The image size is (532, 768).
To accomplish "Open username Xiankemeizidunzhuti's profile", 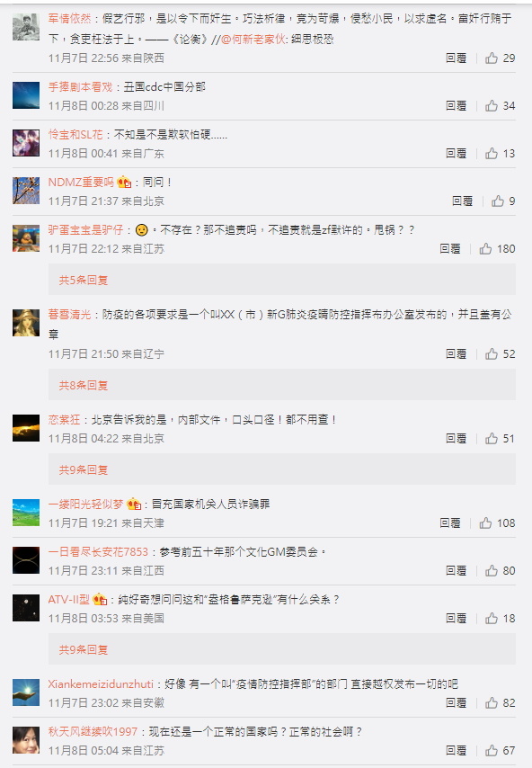I will tap(101, 683).
